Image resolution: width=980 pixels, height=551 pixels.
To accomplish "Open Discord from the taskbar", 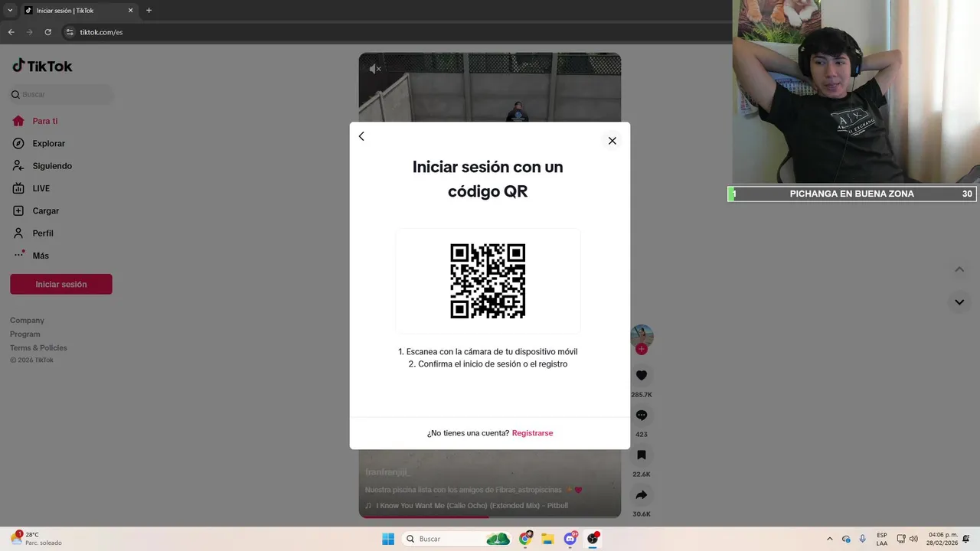I will click(x=570, y=539).
